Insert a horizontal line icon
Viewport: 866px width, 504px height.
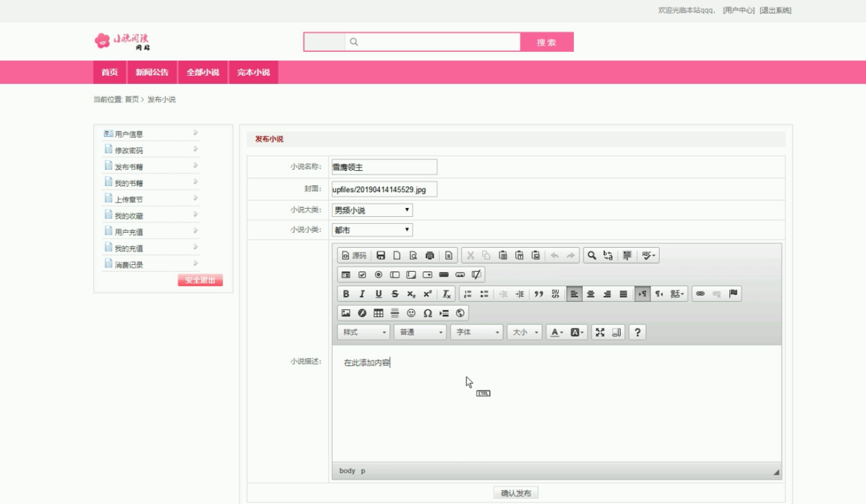tap(395, 313)
